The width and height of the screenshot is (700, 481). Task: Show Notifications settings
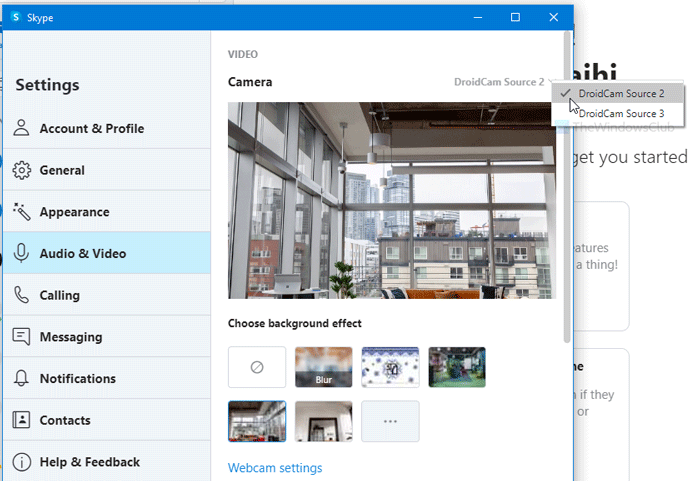107,378
